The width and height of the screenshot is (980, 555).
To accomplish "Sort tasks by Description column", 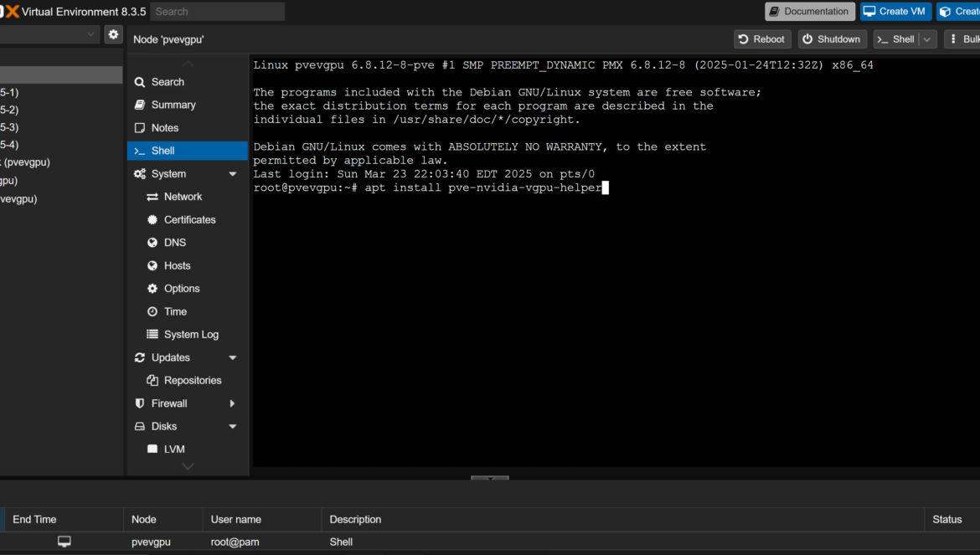I will click(622, 519).
